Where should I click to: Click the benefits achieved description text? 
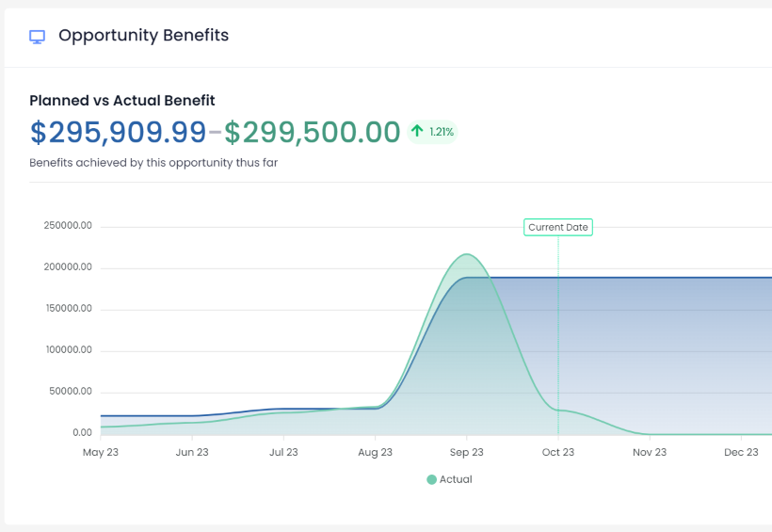coord(153,163)
